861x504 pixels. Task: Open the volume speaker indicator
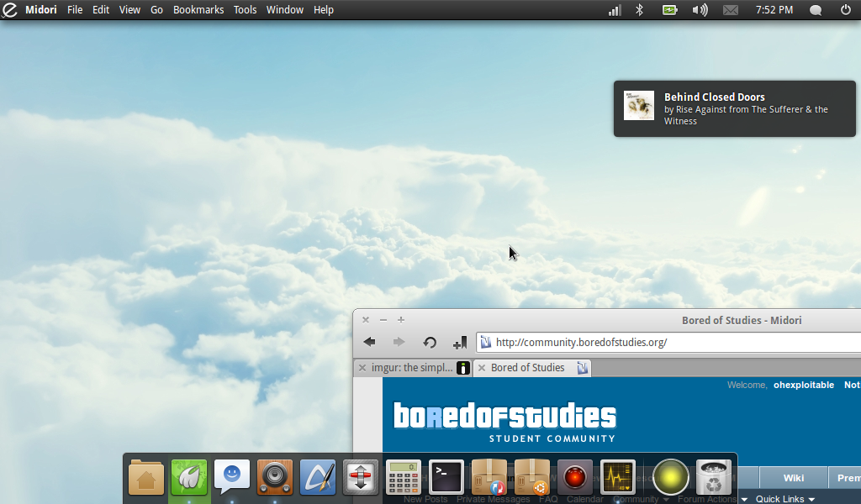(700, 10)
